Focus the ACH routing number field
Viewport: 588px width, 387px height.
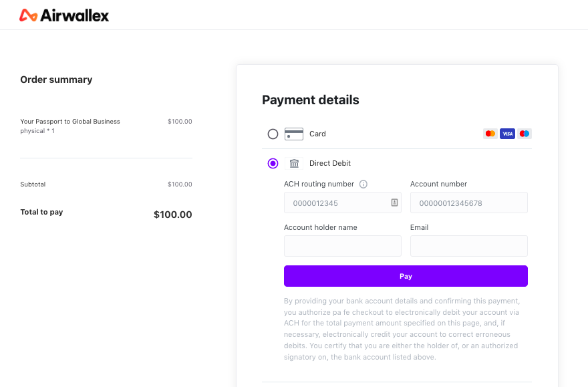342,203
